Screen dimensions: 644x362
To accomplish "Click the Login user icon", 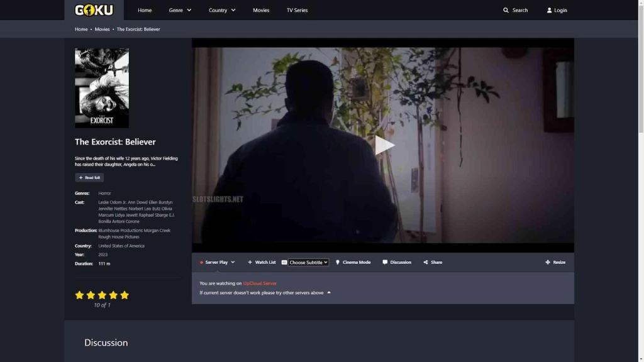I will (549, 10).
